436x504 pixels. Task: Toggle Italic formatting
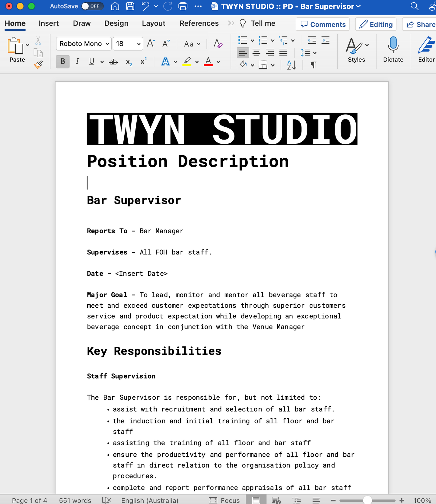point(77,61)
